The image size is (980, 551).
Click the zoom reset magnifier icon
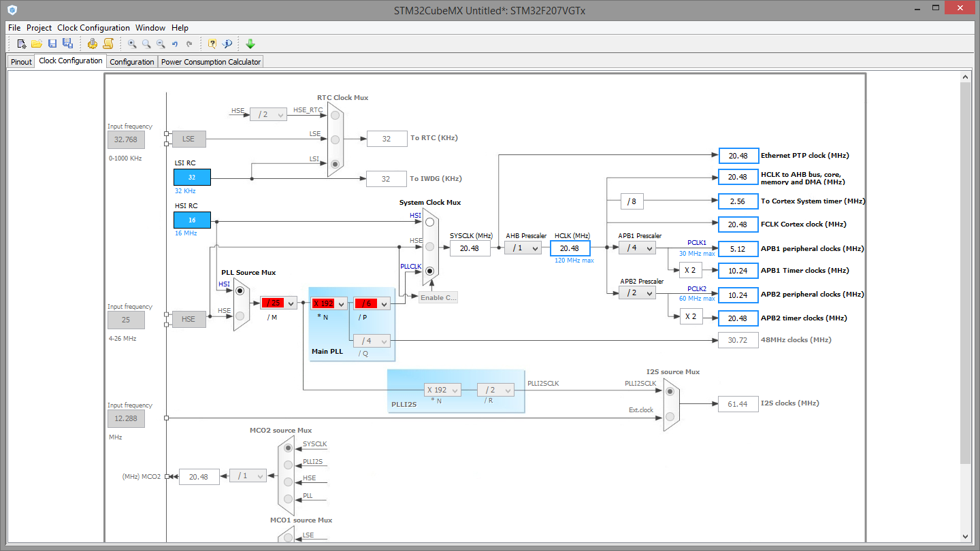[146, 44]
